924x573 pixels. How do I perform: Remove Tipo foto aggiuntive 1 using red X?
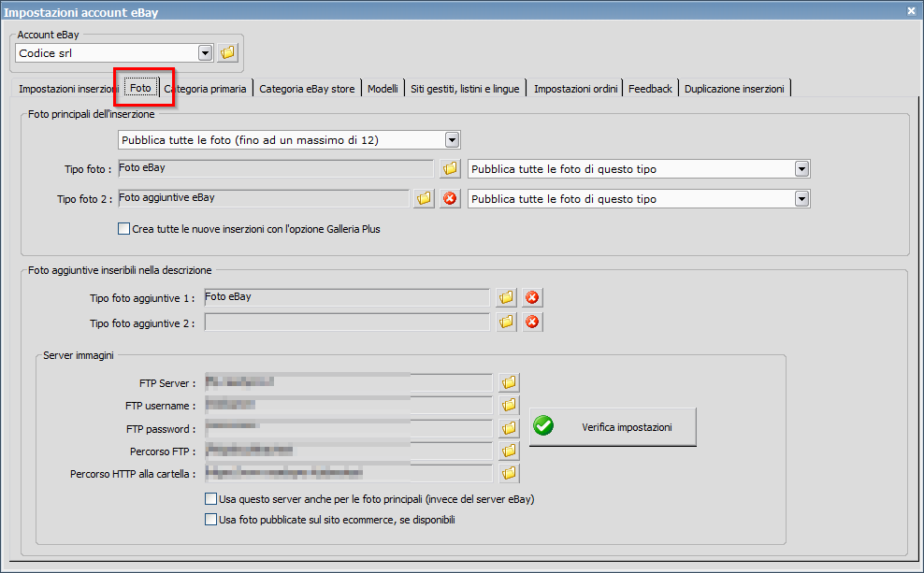point(532,297)
